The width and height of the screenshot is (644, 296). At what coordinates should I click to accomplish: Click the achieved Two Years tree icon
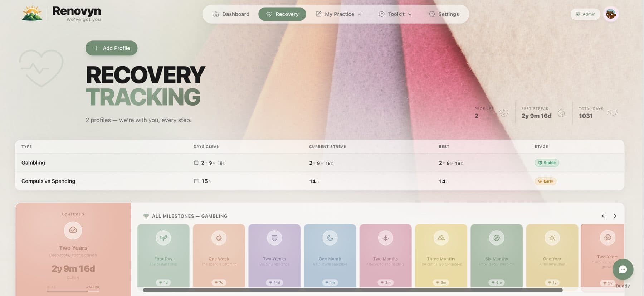(x=73, y=230)
